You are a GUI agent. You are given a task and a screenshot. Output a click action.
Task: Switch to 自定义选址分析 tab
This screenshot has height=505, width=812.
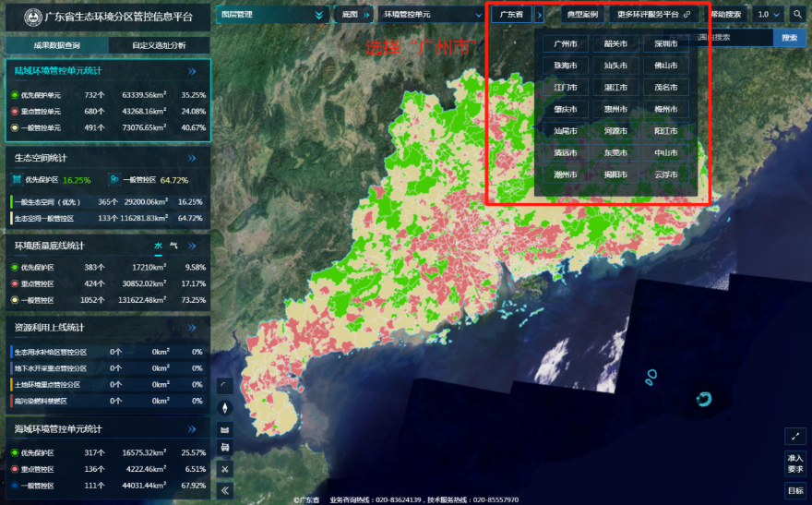tap(159, 45)
